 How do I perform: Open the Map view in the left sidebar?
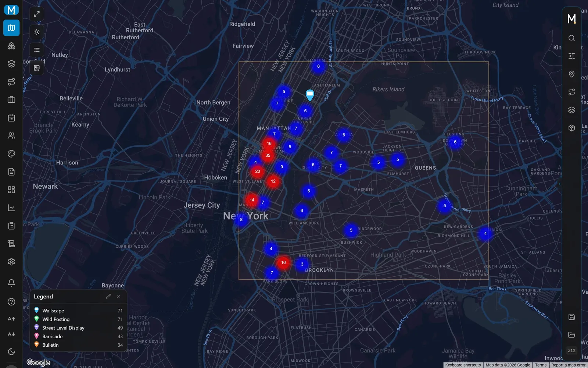pos(11,28)
